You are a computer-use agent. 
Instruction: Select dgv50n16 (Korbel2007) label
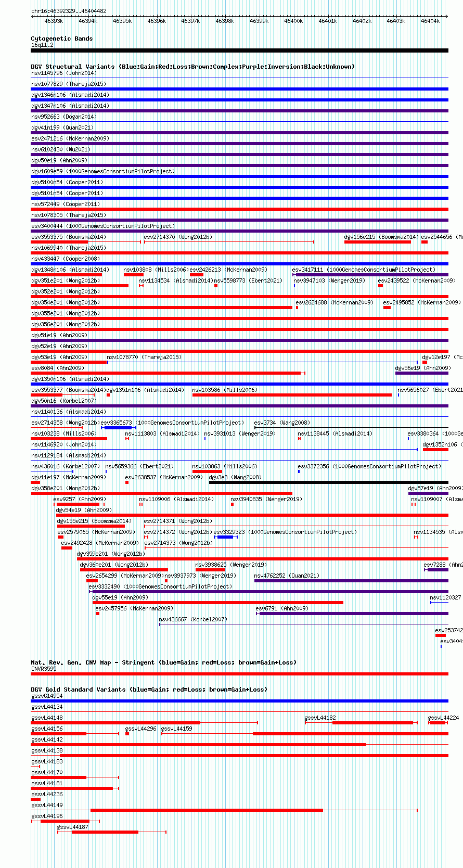pyautogui.click(x=63, y=401)
